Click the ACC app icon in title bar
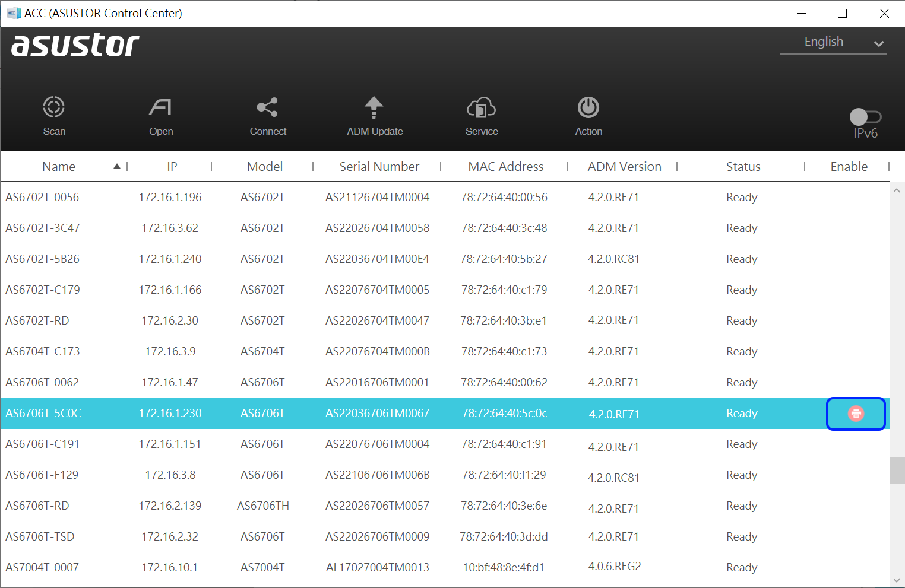The image size is (905, 588). [14, 13]
